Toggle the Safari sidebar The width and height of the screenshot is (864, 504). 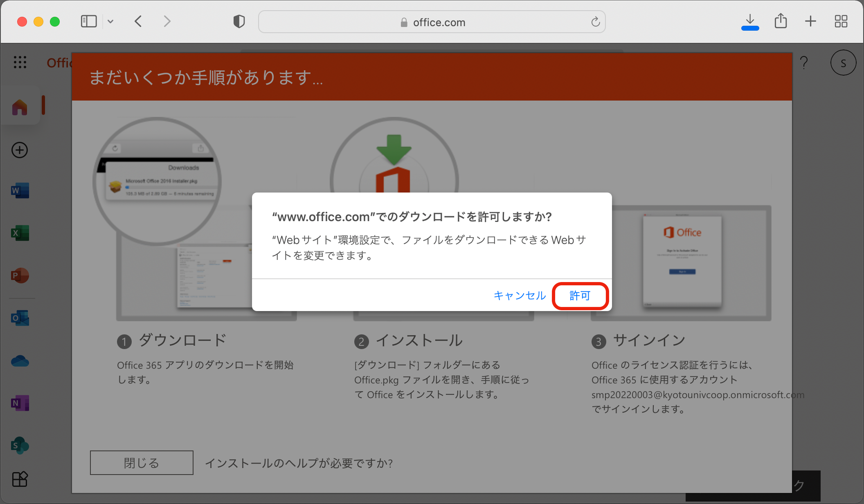[88, 21]
